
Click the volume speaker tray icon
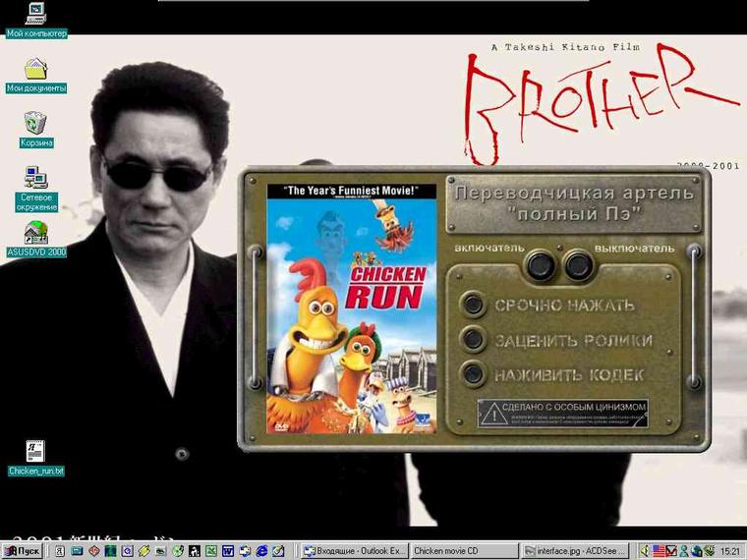pos(645,550)
